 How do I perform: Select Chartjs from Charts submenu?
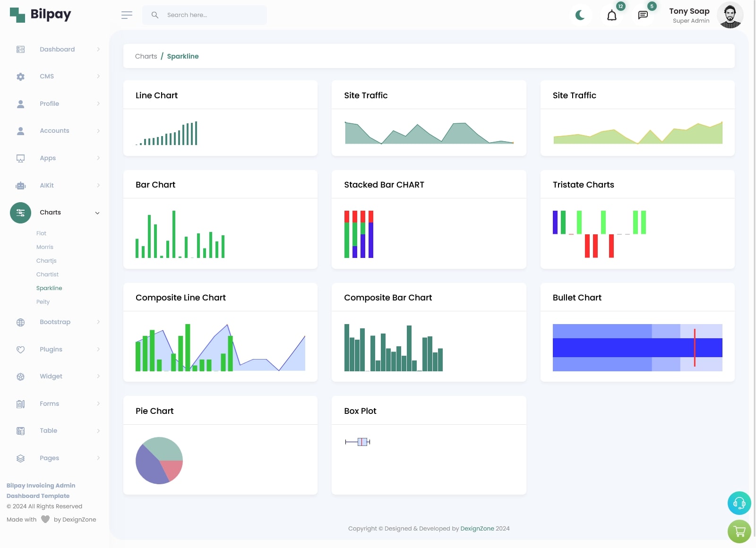coord(46,261)
